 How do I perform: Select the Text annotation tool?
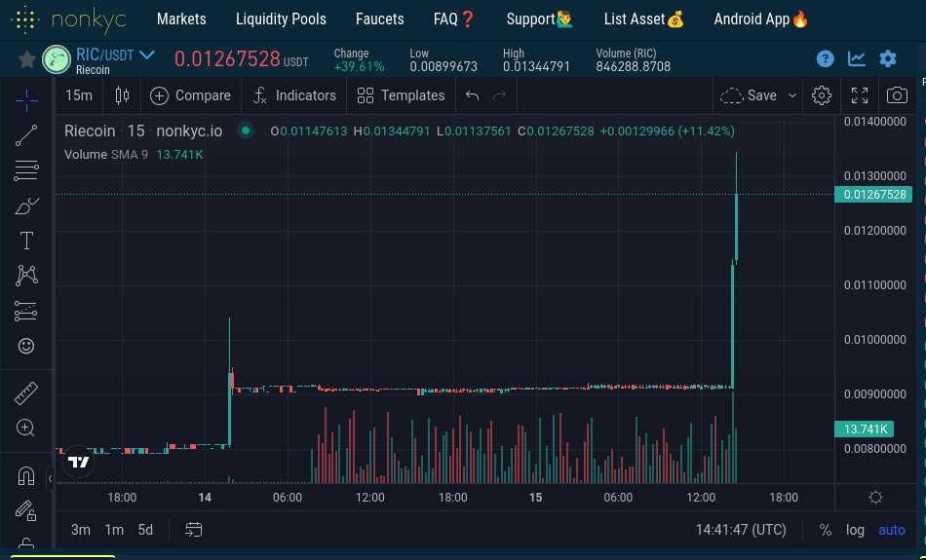[x=26, y=241]
